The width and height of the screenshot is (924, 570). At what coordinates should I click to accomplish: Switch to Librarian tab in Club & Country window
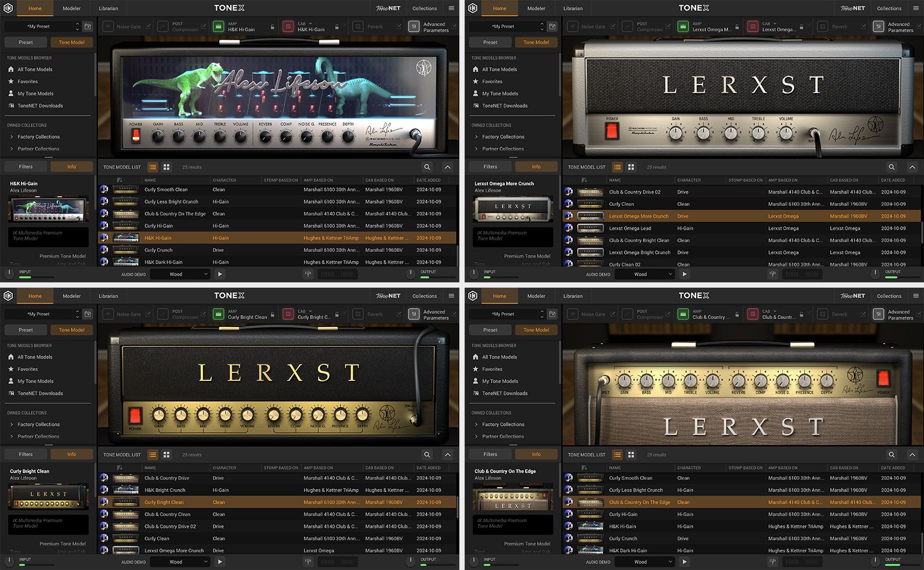tap(572, 296)
